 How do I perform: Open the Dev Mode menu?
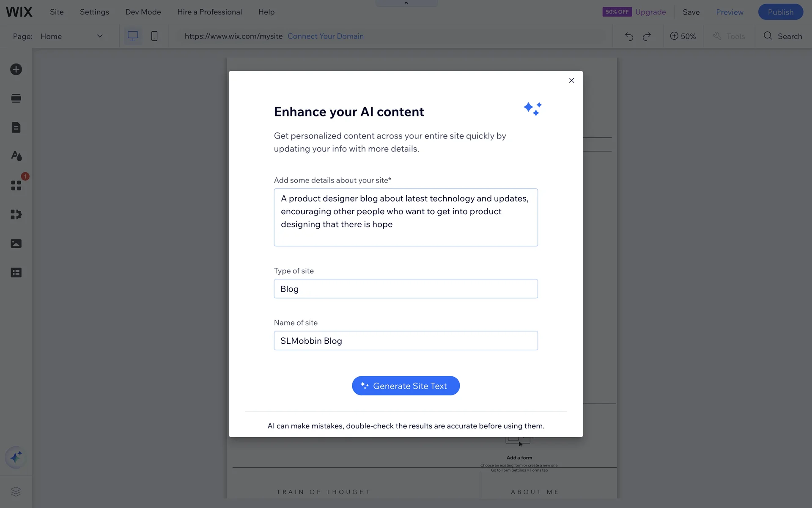(143, 12)
